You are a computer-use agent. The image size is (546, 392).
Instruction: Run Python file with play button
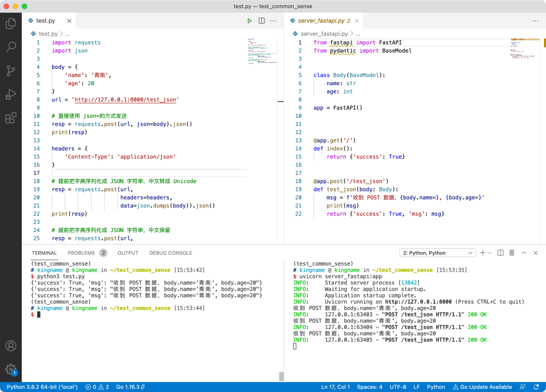249,21
